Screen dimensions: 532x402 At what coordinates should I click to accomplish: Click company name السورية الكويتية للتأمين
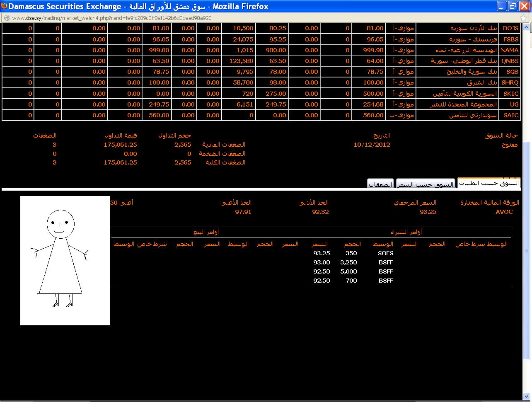[x=465, y=94]
